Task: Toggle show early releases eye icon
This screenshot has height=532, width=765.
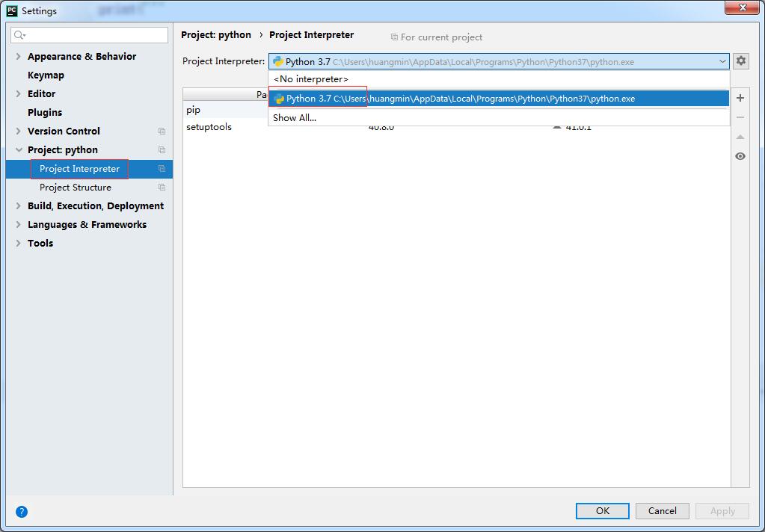Action: coord(740,156)
